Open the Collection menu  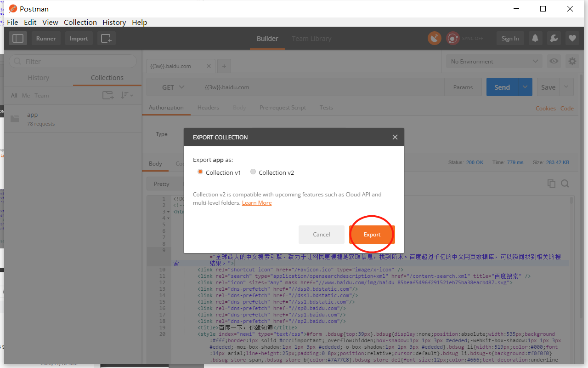pyautogui.click(x=80, y=22)
